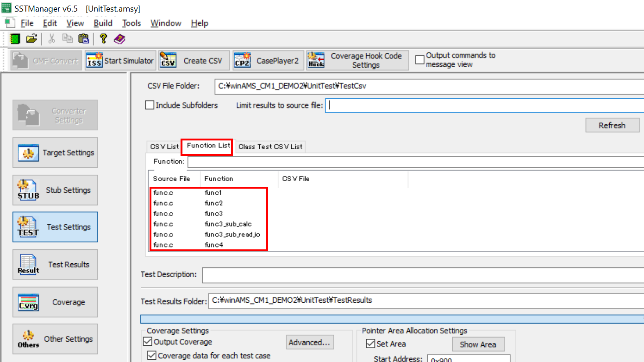Click the copy toolbar icon
This screenshot has height=362, width=644.
[x=68, y=39]
